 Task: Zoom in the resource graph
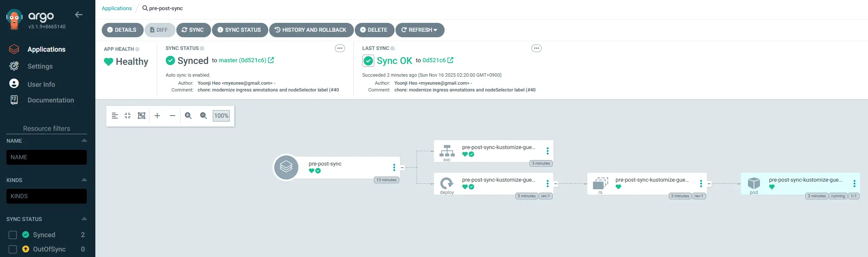click(x=188, y=116)
